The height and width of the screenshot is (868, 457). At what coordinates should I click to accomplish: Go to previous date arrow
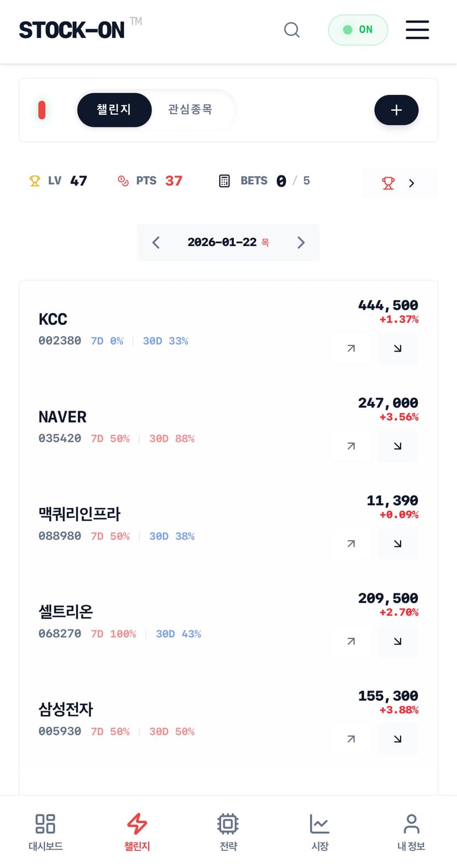(156, 242)
